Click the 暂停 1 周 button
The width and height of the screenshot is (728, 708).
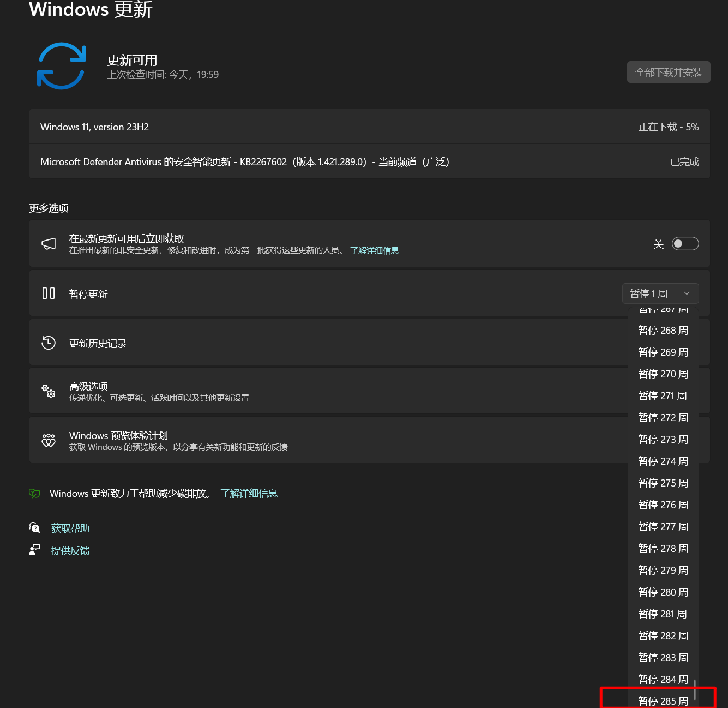648,293
